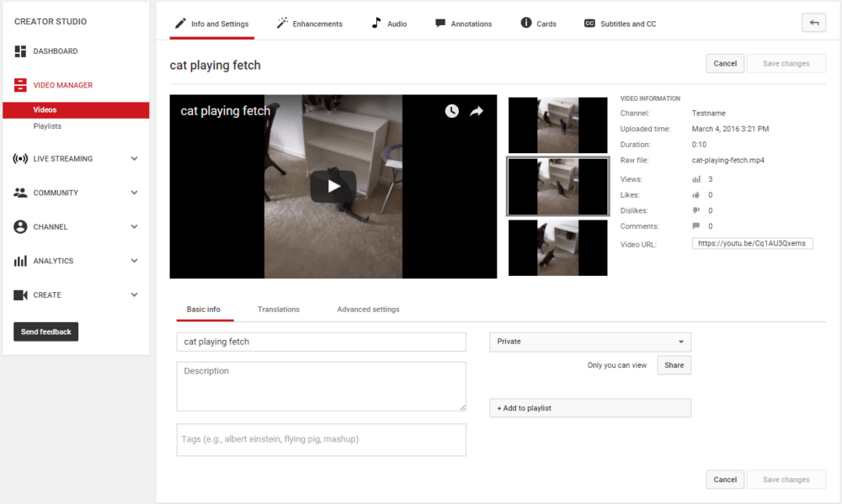842x504 pixels.
Task: Open Dashboard using its grid icon
Action: tap(19, 51)
